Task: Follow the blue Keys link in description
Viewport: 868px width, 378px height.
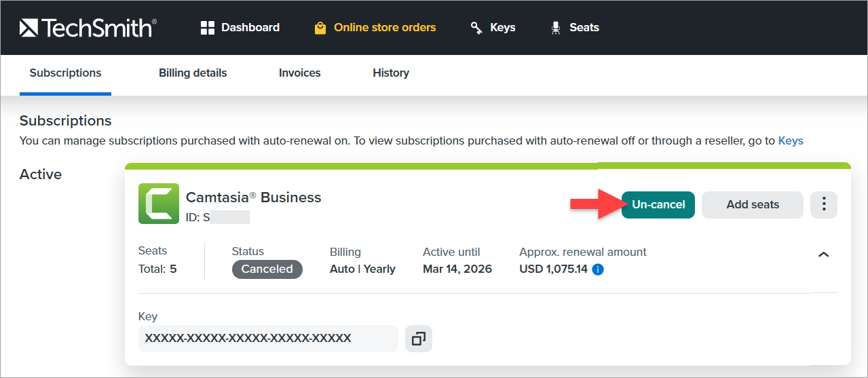Action: [x=791, y=141]
